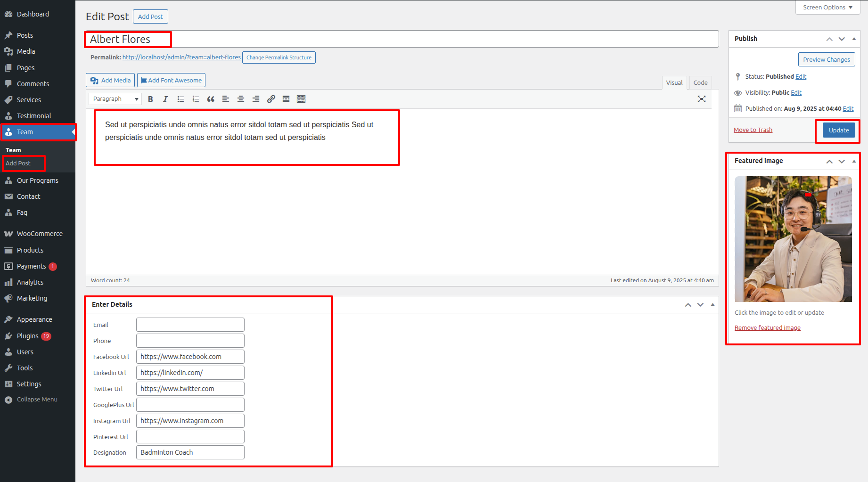Insert a bulleted list
This screenshot has width=868, height=482.
coord(180,99)
